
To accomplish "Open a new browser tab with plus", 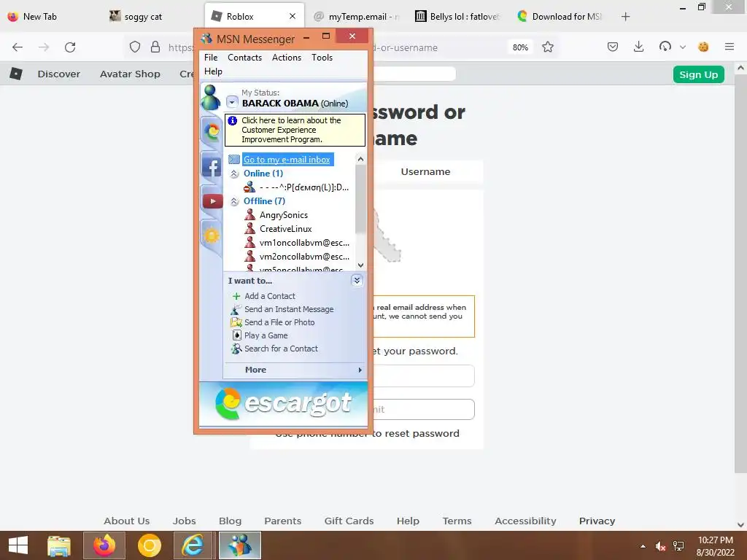I will (x=625, y=17).
